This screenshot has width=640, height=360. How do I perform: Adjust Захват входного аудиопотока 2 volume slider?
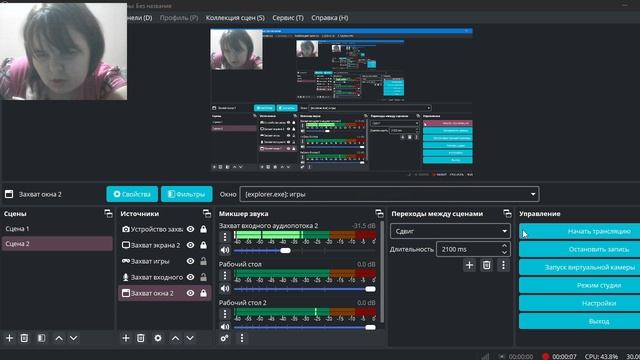pos(285,250)
